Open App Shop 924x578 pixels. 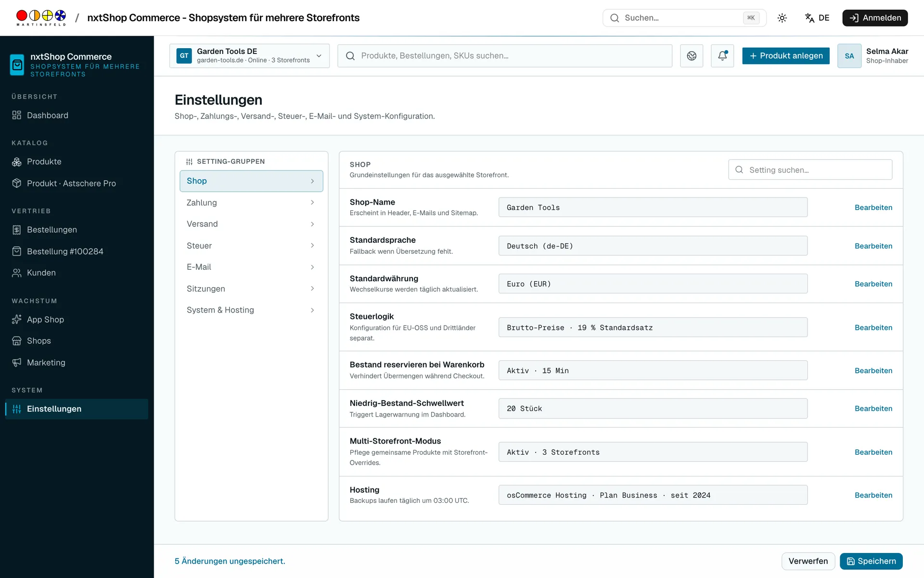click(77, 319)
